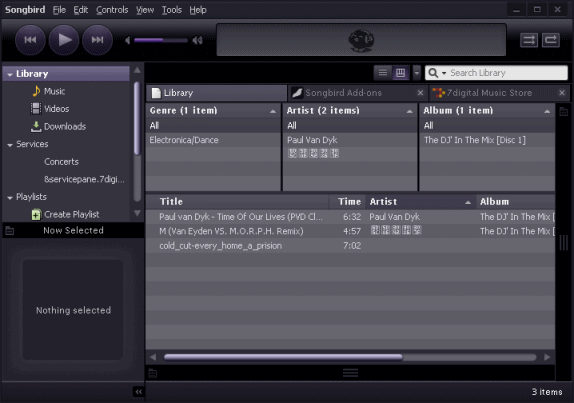Select track cold_cut-every_home_a_prision
The image size is (574, 403).
[350, 246]
